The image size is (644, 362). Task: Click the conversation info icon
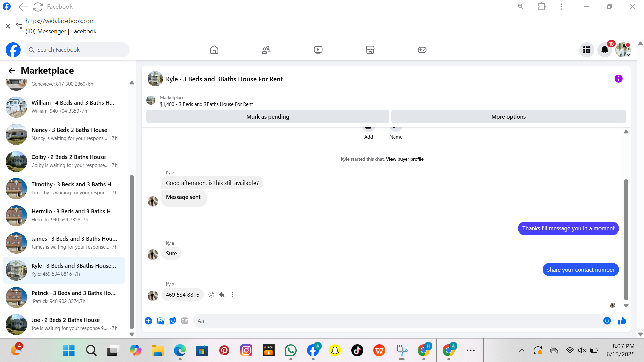click(x=618, y=79)
